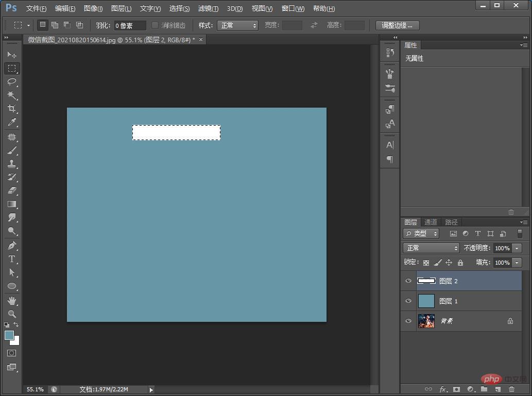Screen dimensions: 532x396
Task: Open the 滤镜 menu
Action: [x=208, y=9]
